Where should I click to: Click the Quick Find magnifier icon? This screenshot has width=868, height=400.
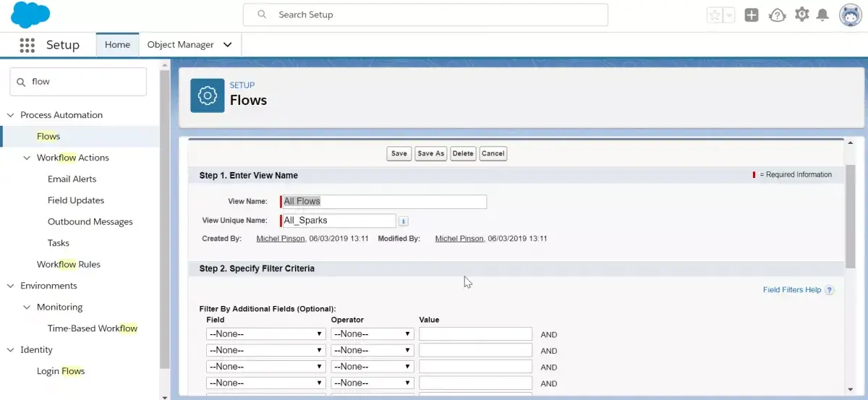pos(20,82)
